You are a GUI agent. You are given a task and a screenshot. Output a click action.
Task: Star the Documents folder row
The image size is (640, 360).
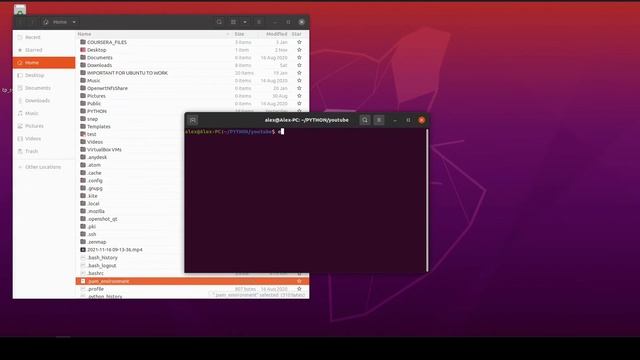click(x=299, y=58)
